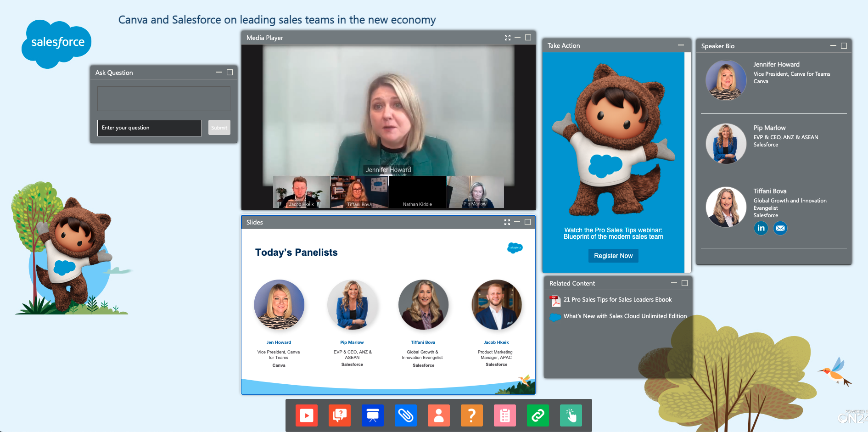Viewport: 868px width, 432px height.
Task: Open the red Media Player dock icon
Action: click(x=306, y=415)
